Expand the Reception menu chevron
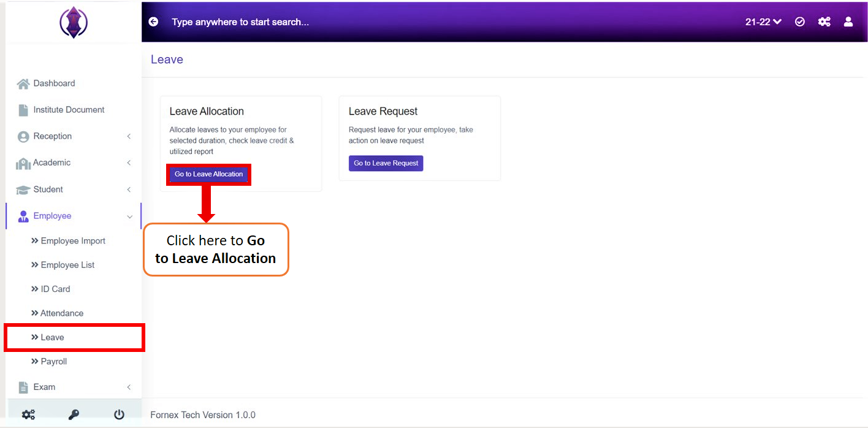 click(129, 136)
